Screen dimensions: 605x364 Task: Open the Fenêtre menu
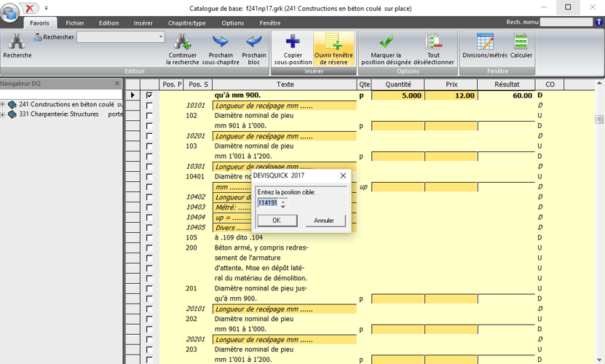point(270,23)
